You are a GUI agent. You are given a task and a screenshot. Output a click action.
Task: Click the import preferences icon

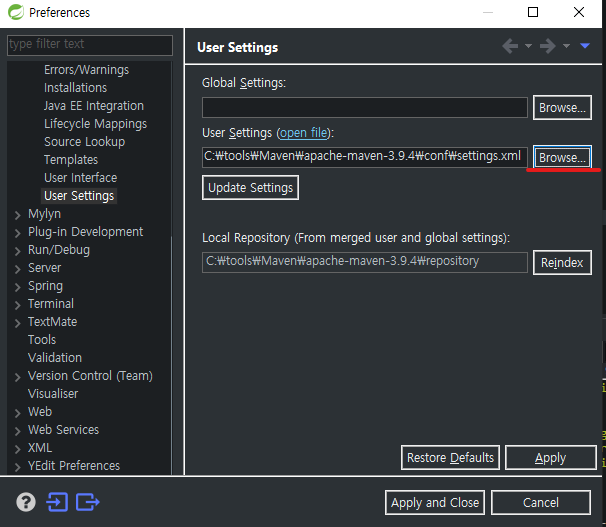point(57,502)
